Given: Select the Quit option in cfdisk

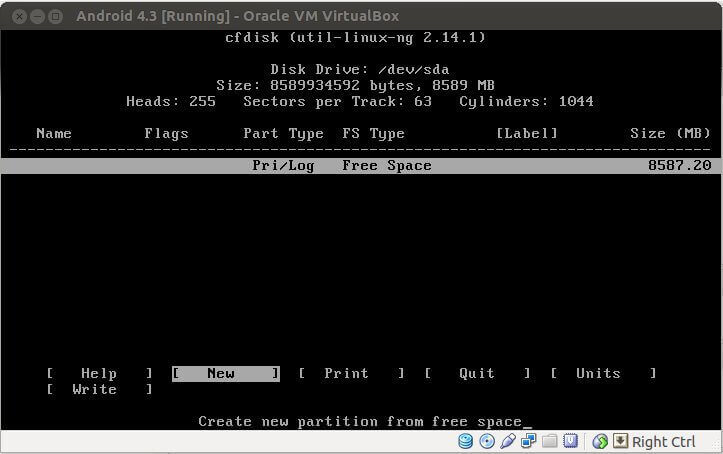Looking at the screenshot, I should tap(477, 373).
